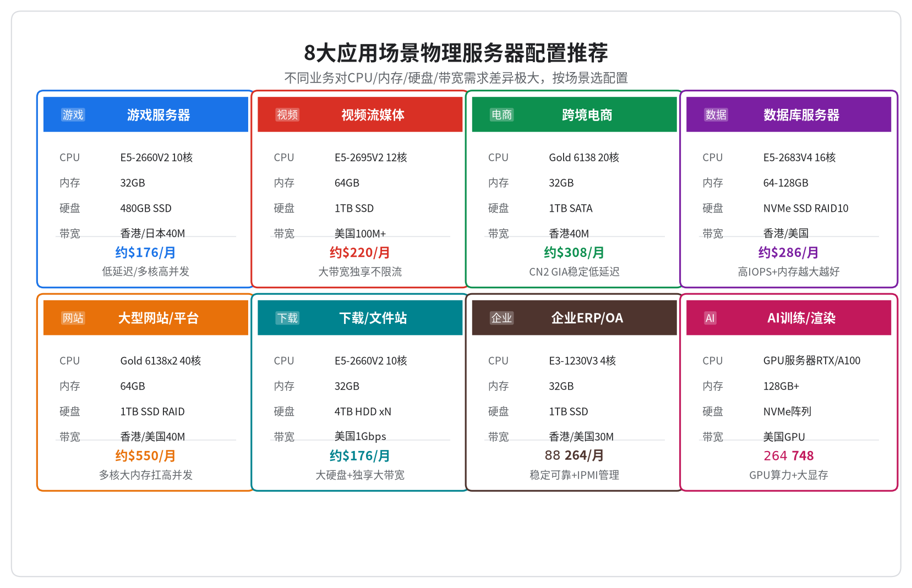Click the E5-2695V2 12核 CPU value
The height and width of the screenshot is (588, 912).
pos(370,157)
